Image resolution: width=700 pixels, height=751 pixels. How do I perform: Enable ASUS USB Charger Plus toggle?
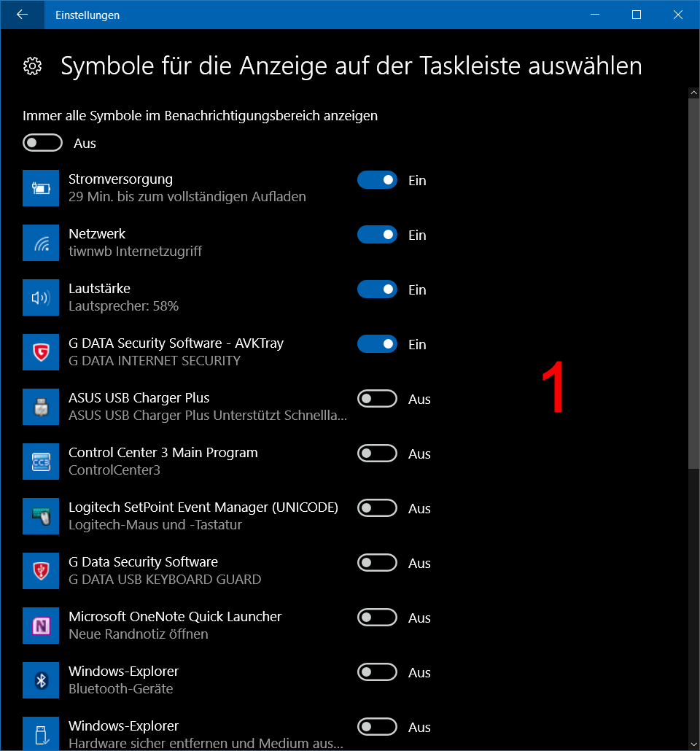point(377,399)
